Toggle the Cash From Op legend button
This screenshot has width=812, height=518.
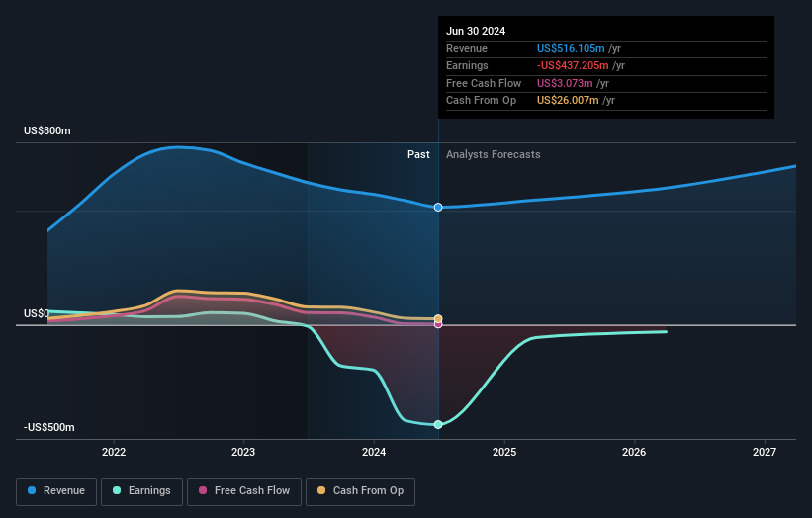tap(360, 491)
